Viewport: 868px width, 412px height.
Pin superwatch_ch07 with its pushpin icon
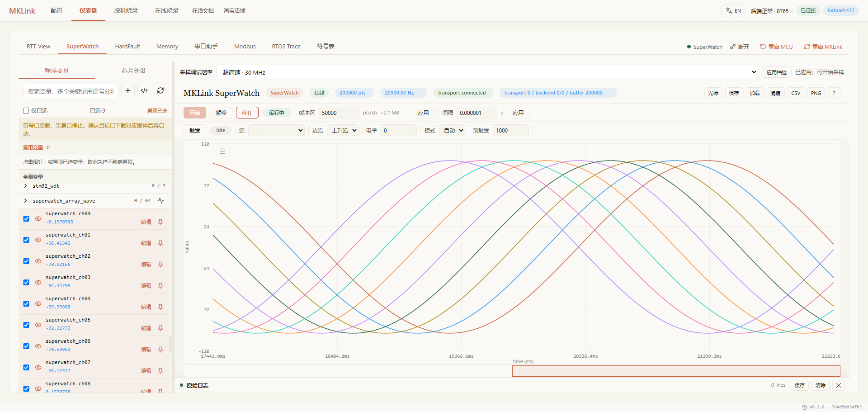coord(160,371)
